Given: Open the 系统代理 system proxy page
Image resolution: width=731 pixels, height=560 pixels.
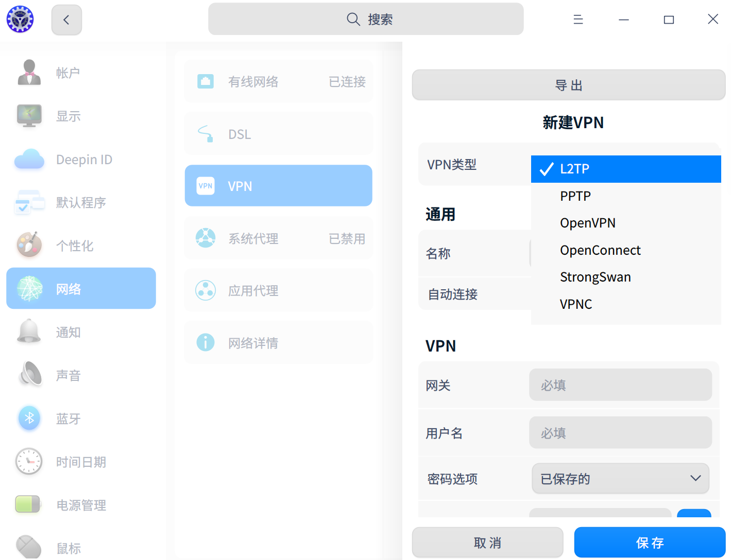Looking at the screenshot, I should [x=278, y=238].
